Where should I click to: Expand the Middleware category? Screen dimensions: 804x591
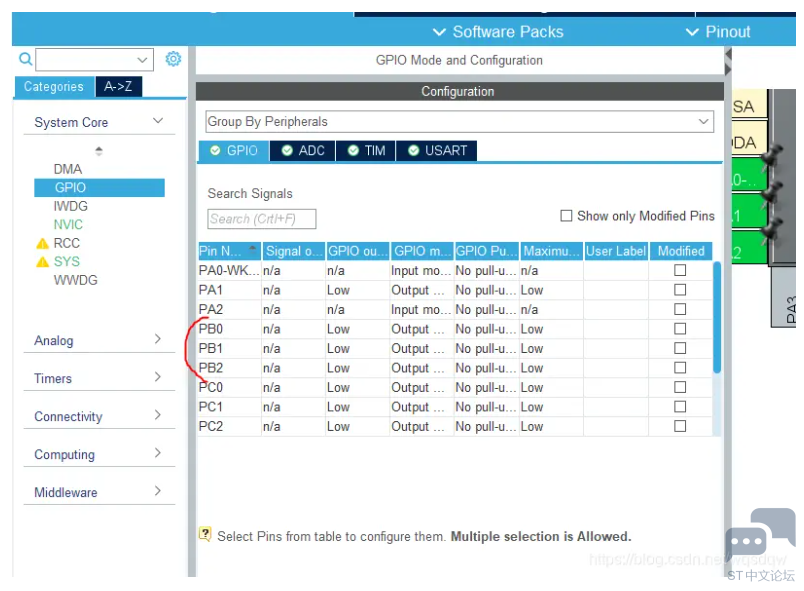click(99, 492)
